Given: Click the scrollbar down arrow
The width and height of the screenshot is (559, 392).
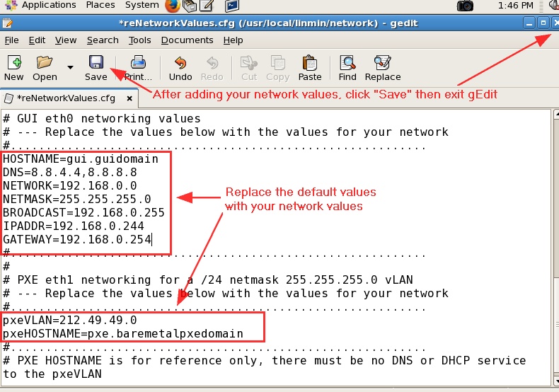Looking at the screenshot, I should [x=556, y=380].
